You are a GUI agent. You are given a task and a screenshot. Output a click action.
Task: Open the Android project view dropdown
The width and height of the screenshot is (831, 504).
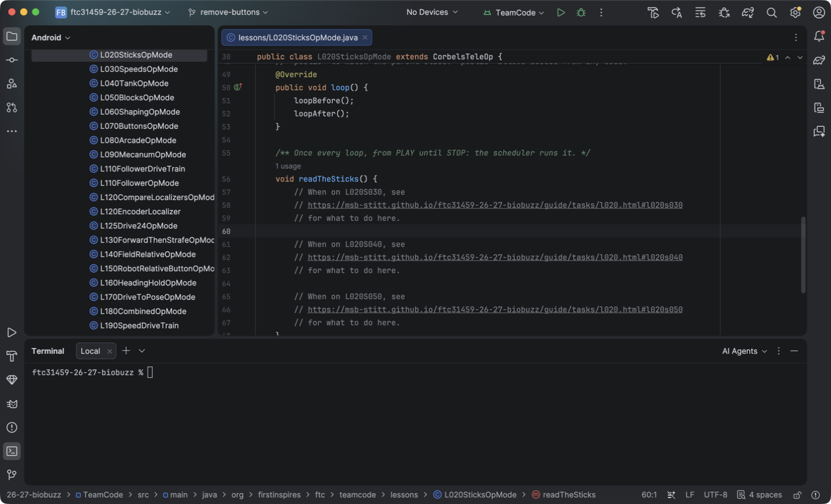[x=51, y=38]
